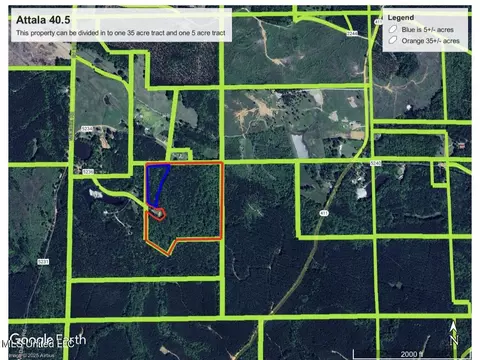Click the "Legend" heading
The width and height of the screenshot is (480, 360).
(x=401, y=18)
